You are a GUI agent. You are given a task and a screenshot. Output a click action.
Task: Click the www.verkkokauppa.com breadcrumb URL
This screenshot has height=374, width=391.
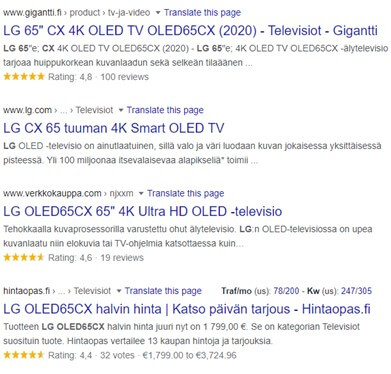tap(52, 193)
